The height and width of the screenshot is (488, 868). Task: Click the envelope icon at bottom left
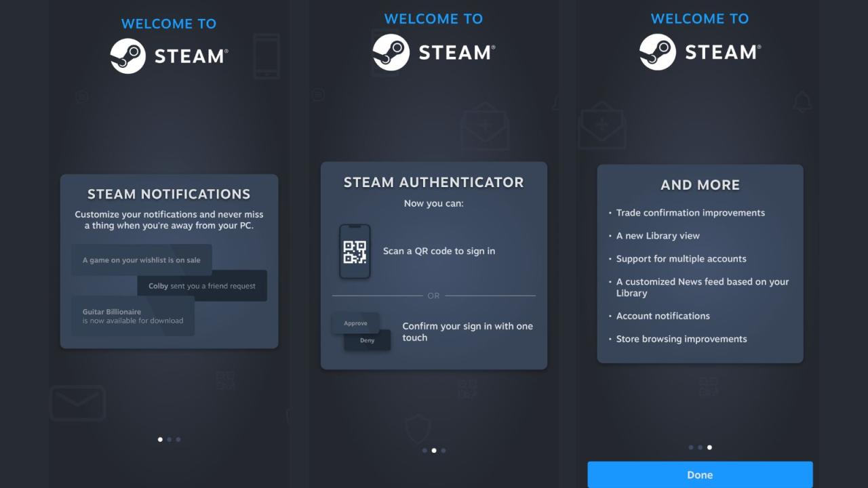tap(77, 403)
